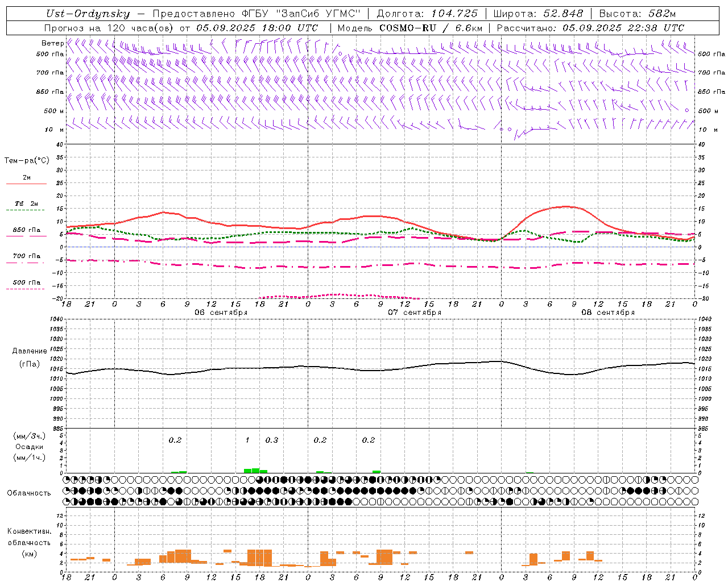Viewport: 728px width, 582px height.
Task: Click the (мм/3ч.) precipitation unit label
Action: 30,436
